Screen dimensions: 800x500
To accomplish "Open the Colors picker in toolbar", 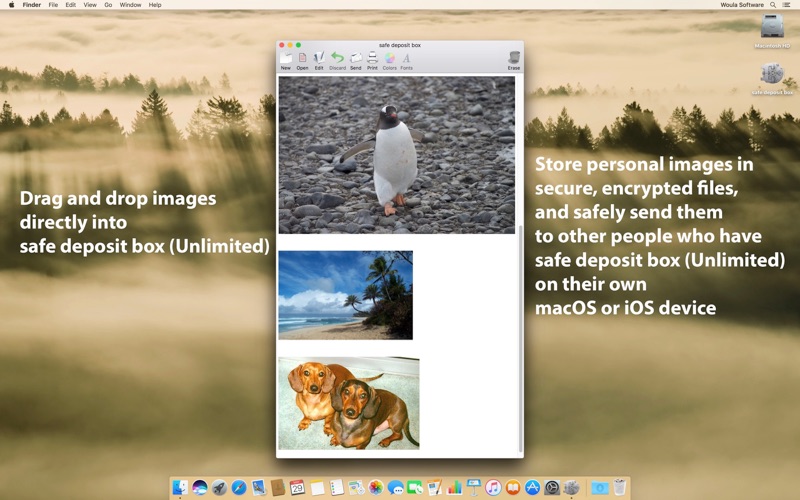I will pos(389,59).
